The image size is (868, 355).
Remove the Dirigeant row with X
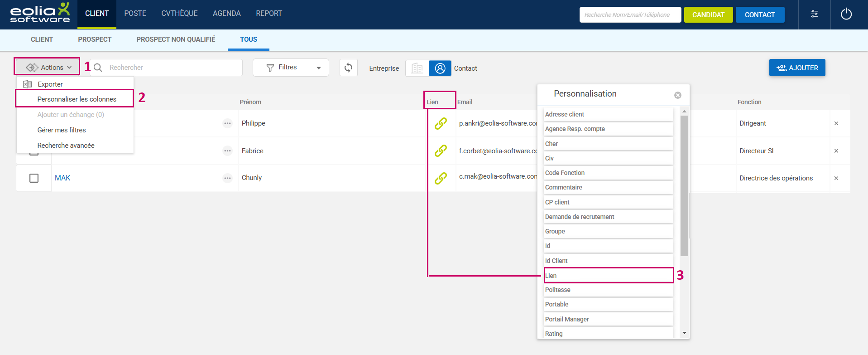[x=836, y=123]
